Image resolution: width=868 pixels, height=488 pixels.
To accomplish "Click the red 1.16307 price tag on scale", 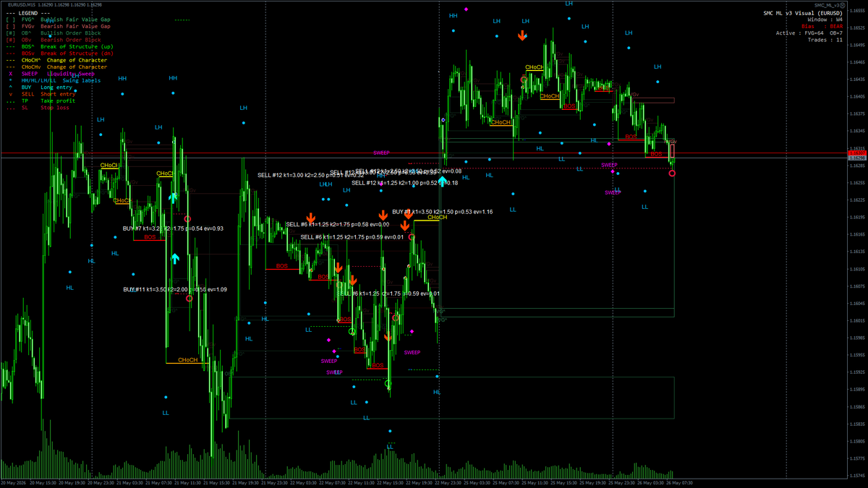I will click(857, 153).
